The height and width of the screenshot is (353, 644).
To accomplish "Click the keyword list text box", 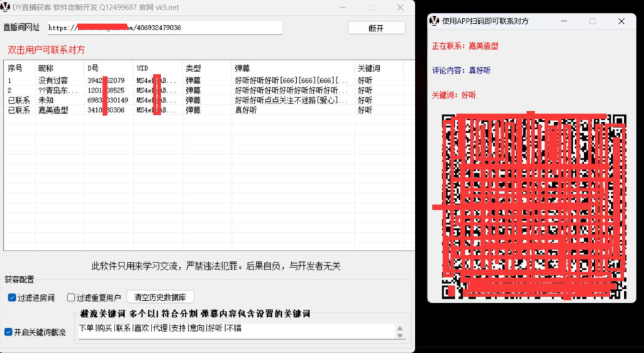I will tap(236, 331).
